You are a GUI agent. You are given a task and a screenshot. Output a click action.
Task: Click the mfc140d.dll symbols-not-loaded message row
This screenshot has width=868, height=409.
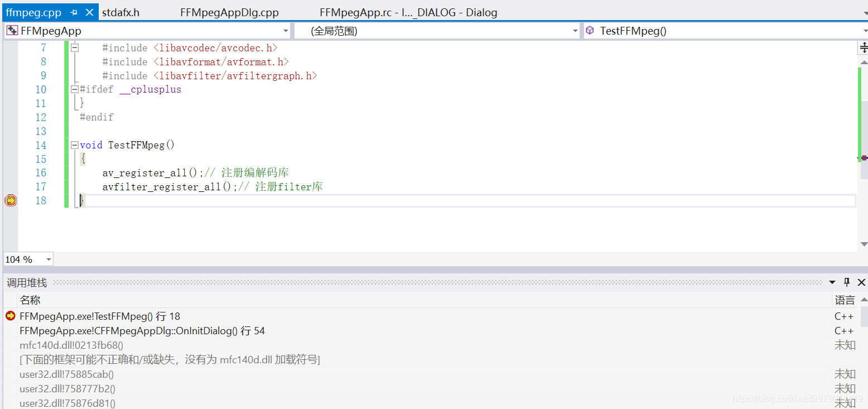pyautogui.click(x=428, y=360)
